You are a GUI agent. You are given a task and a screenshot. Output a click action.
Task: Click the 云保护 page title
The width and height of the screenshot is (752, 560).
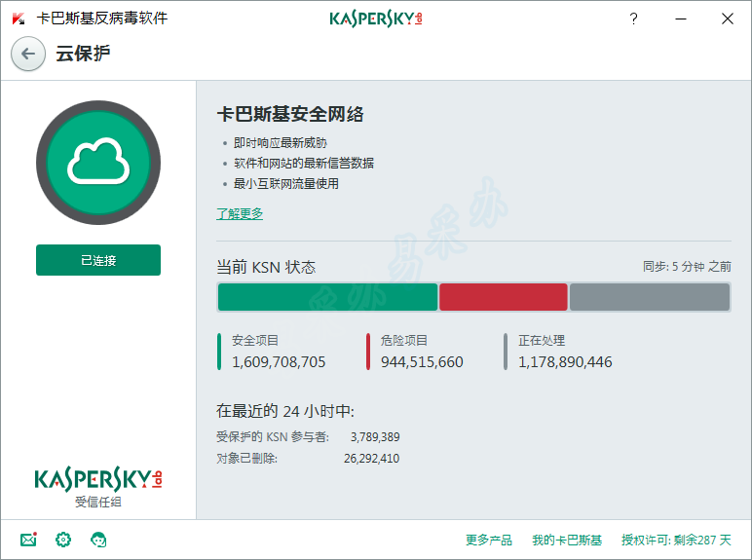tap(83, 54)
